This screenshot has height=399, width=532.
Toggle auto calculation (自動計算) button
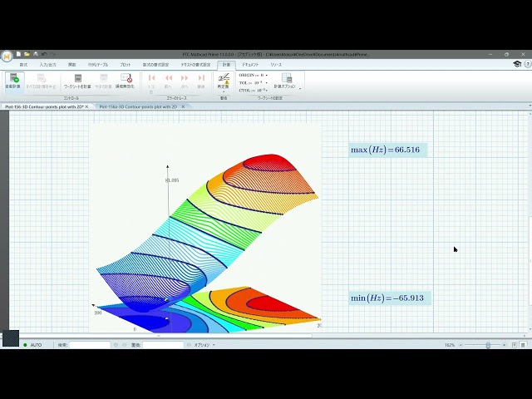(x=13, y=81)
